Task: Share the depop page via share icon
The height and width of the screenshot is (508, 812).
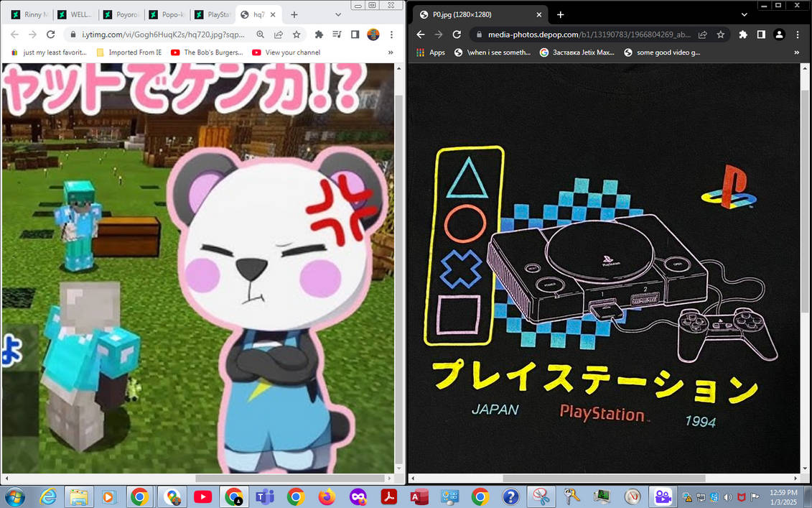Action: click(x=703, y=34)
